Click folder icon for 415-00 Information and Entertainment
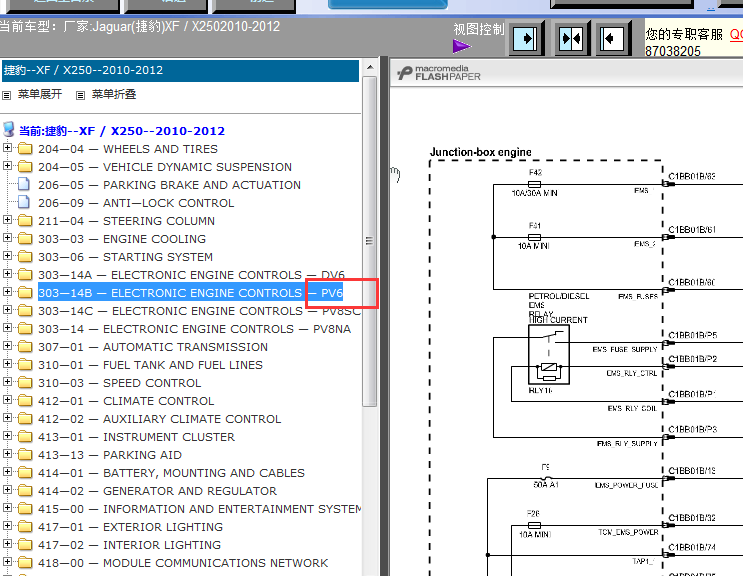This screenshot has width=743, height=576. pos(25,509)
